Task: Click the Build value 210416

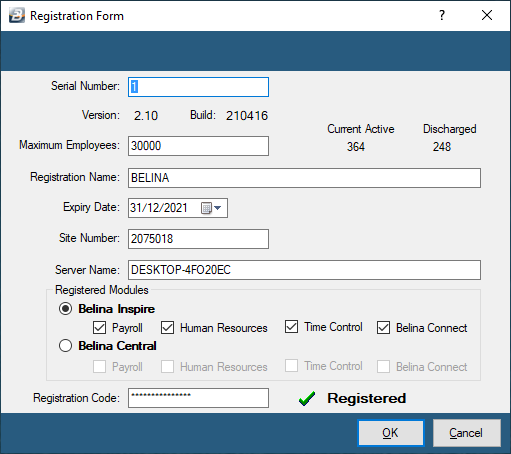Action: coord(247,116)
